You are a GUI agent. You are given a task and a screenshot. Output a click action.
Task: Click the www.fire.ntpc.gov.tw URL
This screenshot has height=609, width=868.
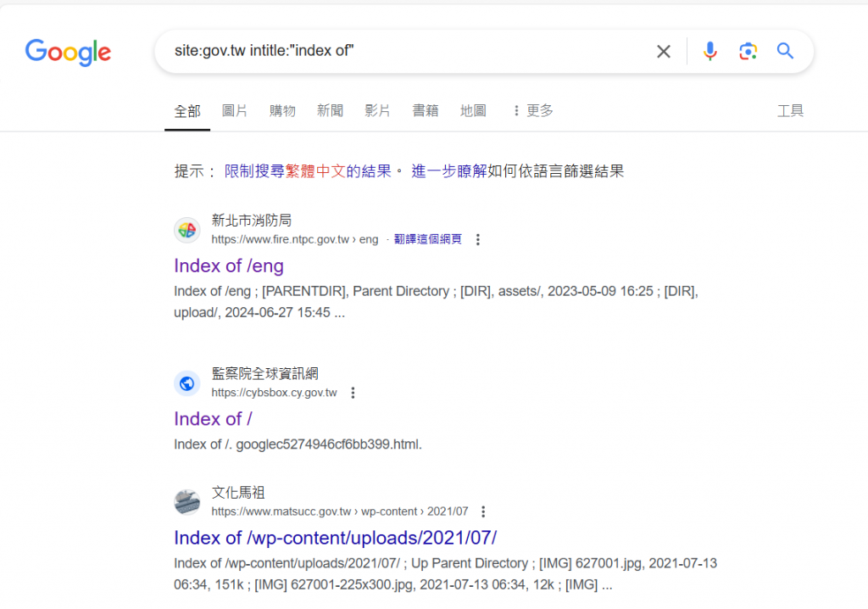[294, 239]
